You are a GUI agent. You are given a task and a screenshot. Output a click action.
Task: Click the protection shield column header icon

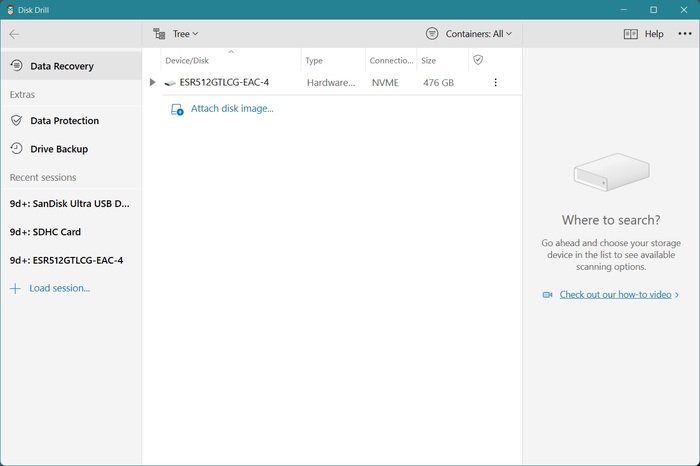478,60
